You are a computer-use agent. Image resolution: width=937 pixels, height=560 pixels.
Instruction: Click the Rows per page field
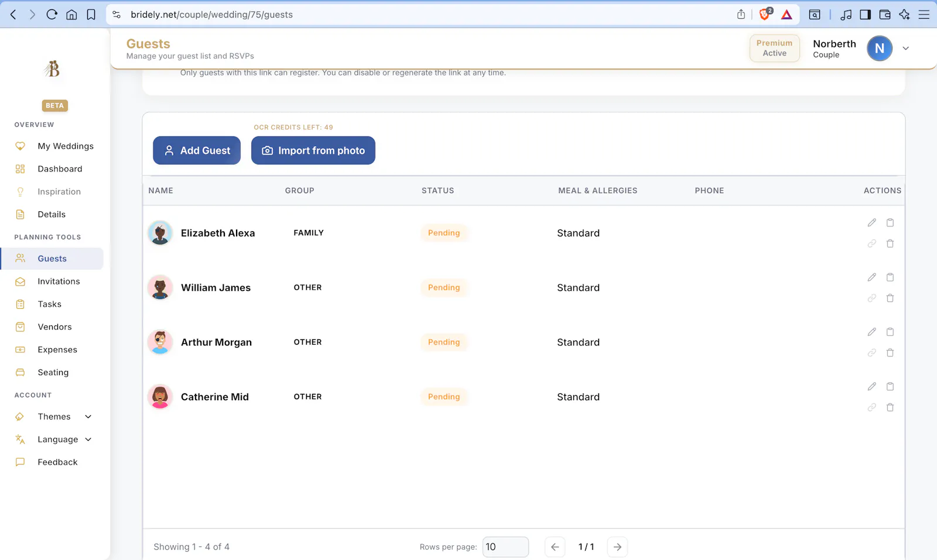pos(505,547)
